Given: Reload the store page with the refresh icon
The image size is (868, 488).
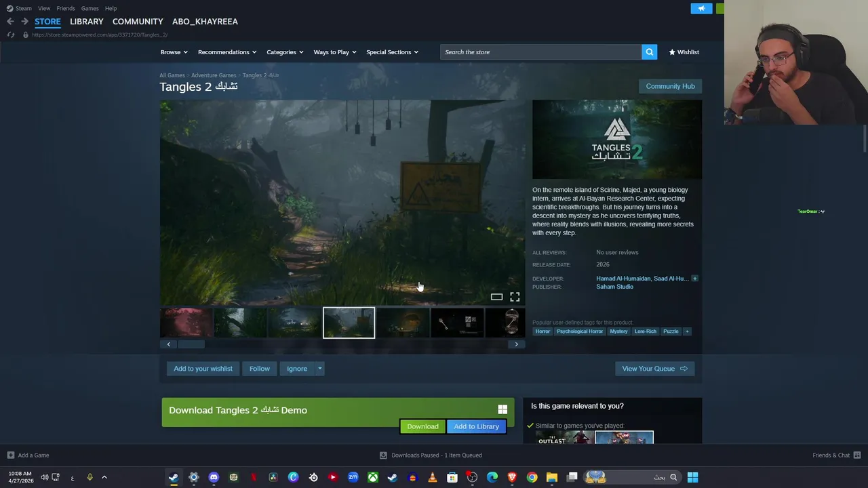Looking at the screenshot, I should click(x=10, y=35).
